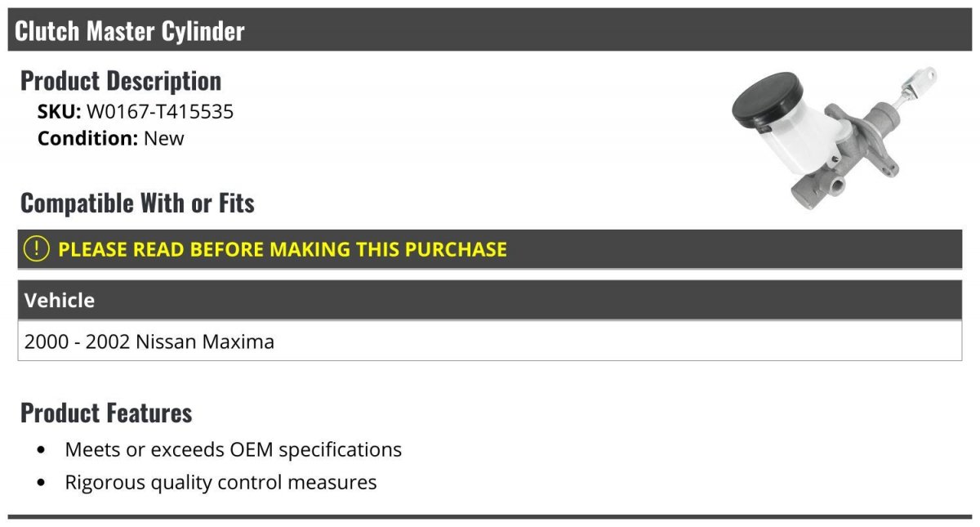Click the yellow warning exclamation icon
Image resolution: width=980 pixels, height=527 pixels.
[36, 248]
